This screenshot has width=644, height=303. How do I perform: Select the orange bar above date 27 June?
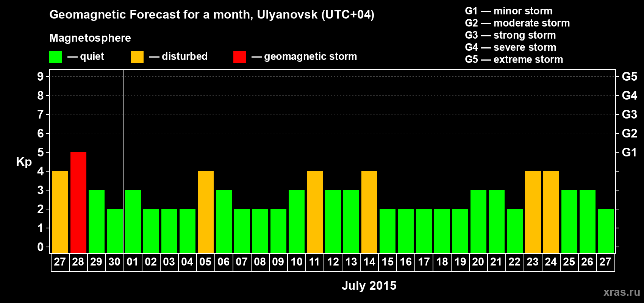[x=60, y=212]
